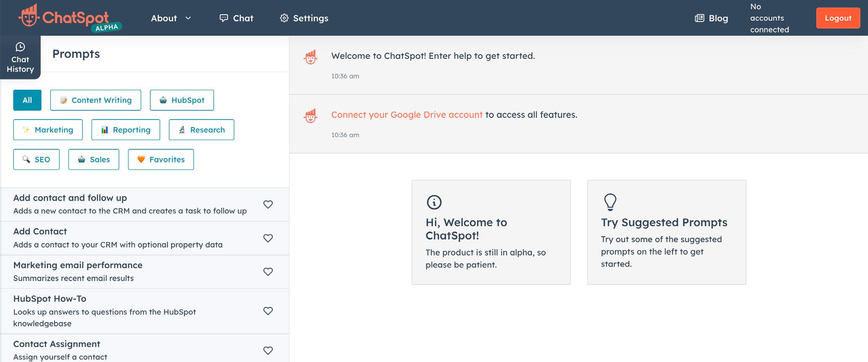This screenshot has width=868, height=362.
Task: Open Chat History panel
Action: click(20, 57)
